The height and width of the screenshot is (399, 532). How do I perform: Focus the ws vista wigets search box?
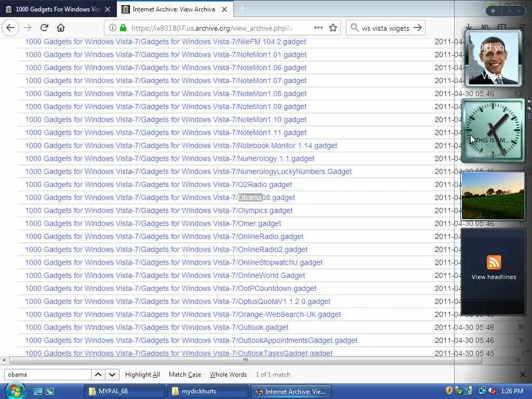pos(385,28)
